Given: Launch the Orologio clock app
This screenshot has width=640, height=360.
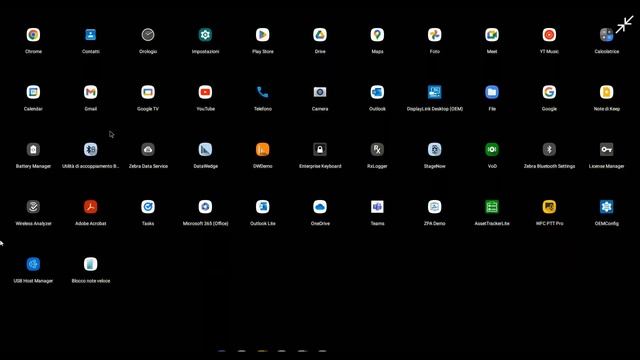Looking at the screenshot, I should coord(148,35).
